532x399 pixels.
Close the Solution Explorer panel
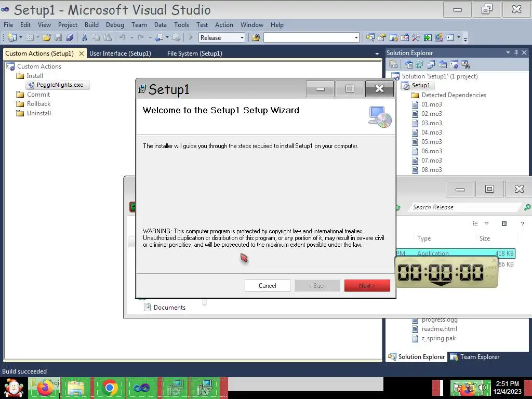(525, 52)
